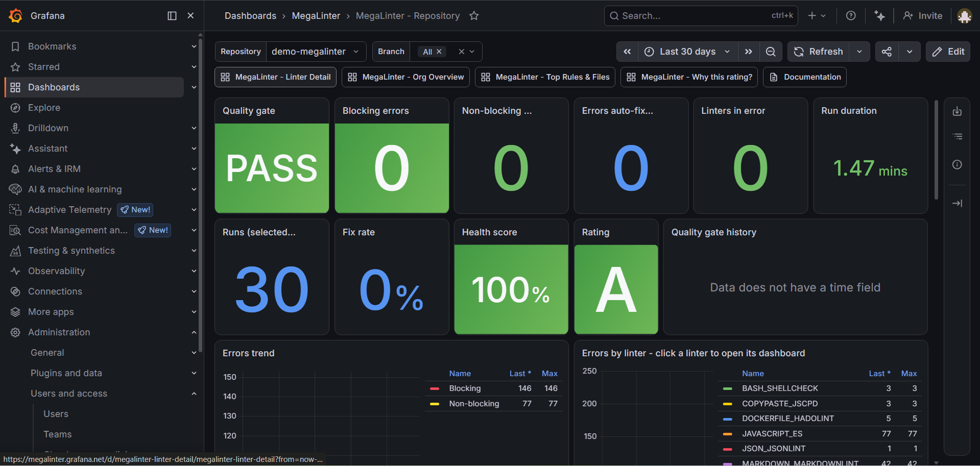Open the outline list icon in right sidebar

tap(957, 137)
